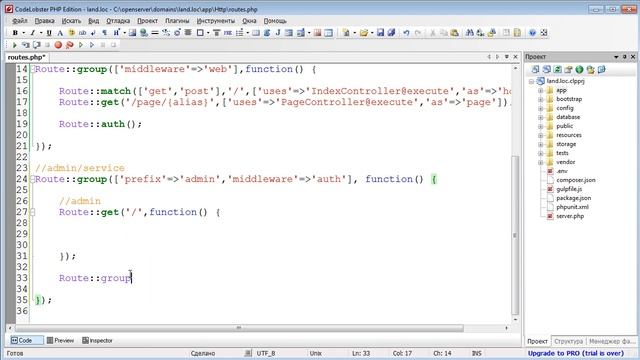
Task: Open the Правка menu
Action: pos(44,20)
